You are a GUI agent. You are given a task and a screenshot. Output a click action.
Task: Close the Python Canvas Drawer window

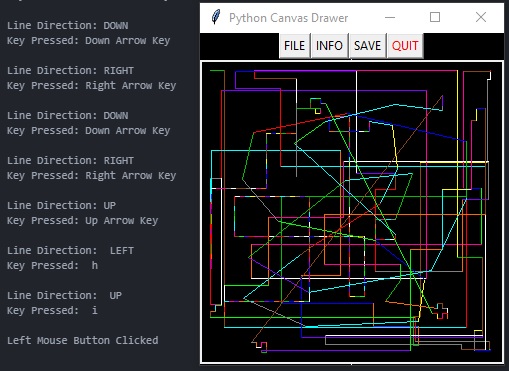481,17
